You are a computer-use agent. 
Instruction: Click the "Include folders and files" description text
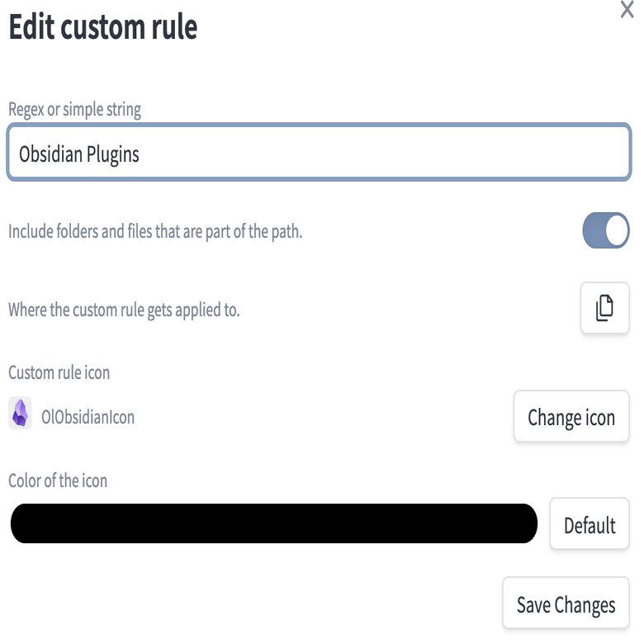[x=155, y=231]
